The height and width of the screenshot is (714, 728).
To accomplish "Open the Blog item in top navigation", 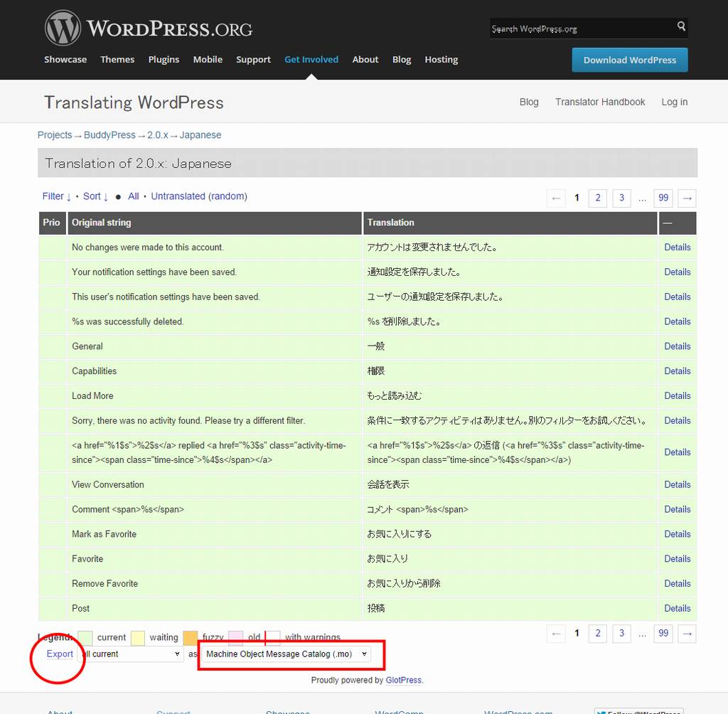I will 402,60.
